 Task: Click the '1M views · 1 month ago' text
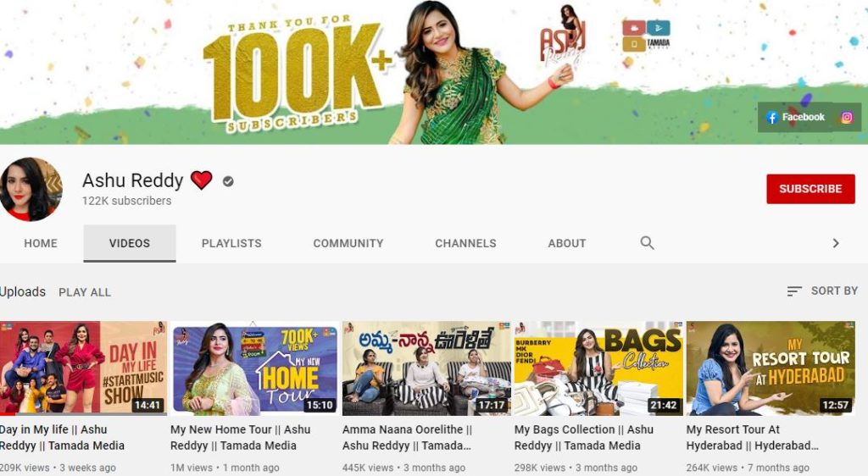tap(225, 468)
